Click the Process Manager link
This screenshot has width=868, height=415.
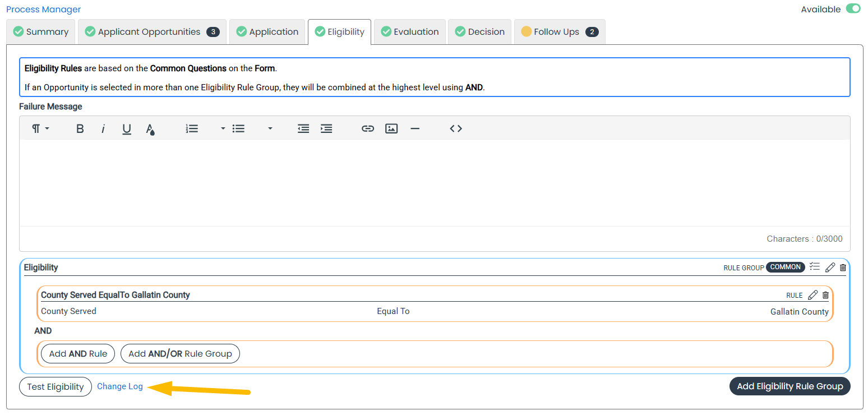pos(44,10)
